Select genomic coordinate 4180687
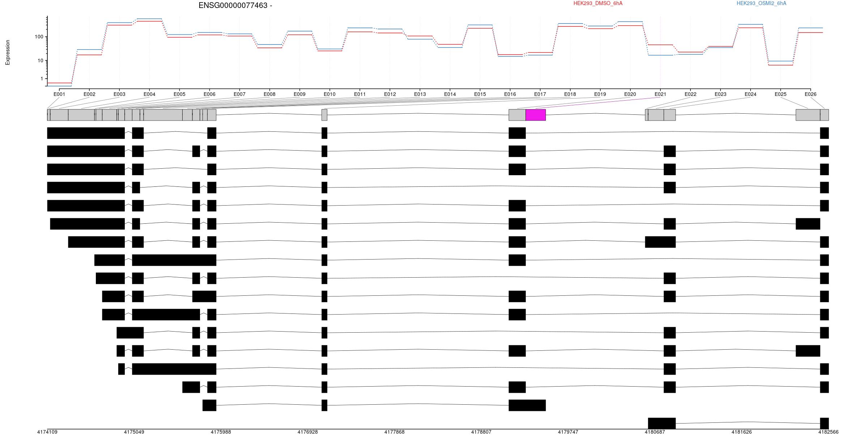This screenshot has width=868, height=438. click(x=655, y=432)
